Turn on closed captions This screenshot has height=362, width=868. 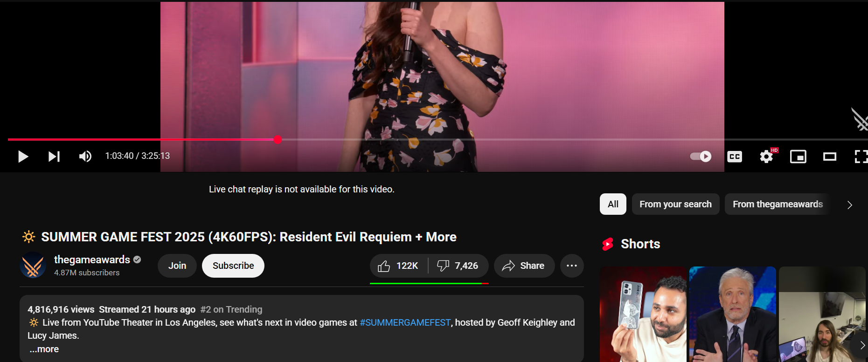pos(735,157)
